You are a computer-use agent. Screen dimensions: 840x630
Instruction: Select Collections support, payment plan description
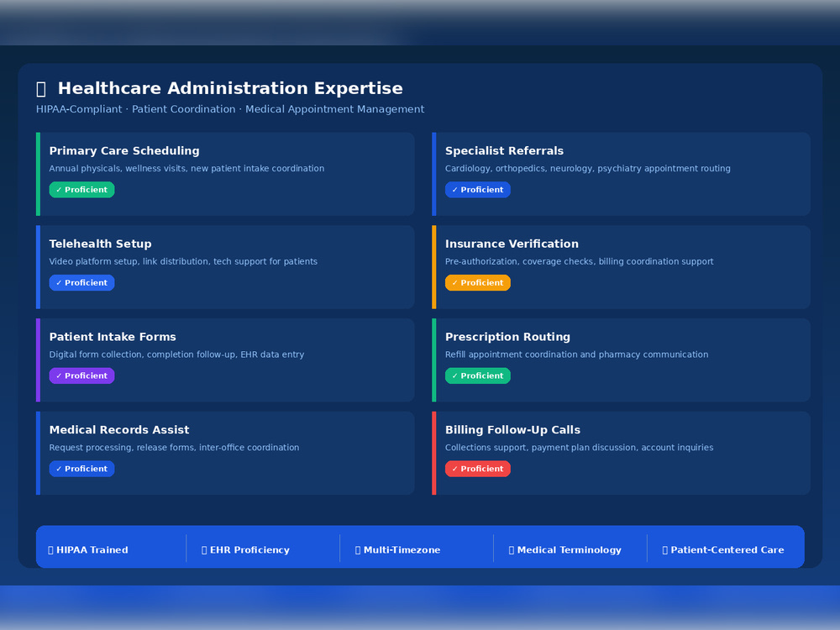pyautogui.click(x=579, y=448)
